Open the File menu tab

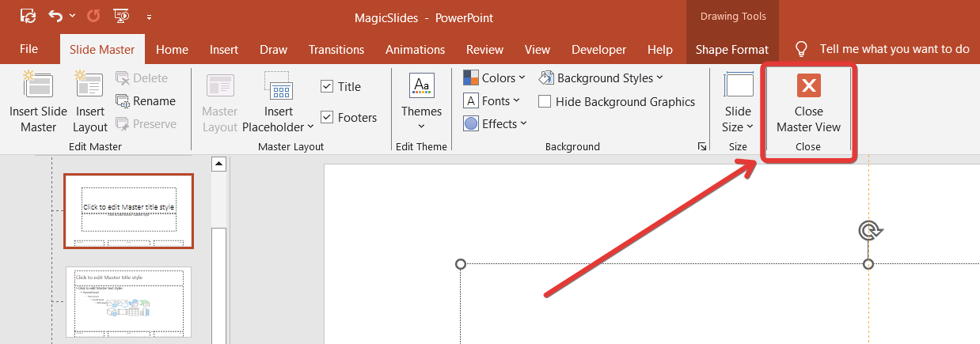[x=28, y=49]
